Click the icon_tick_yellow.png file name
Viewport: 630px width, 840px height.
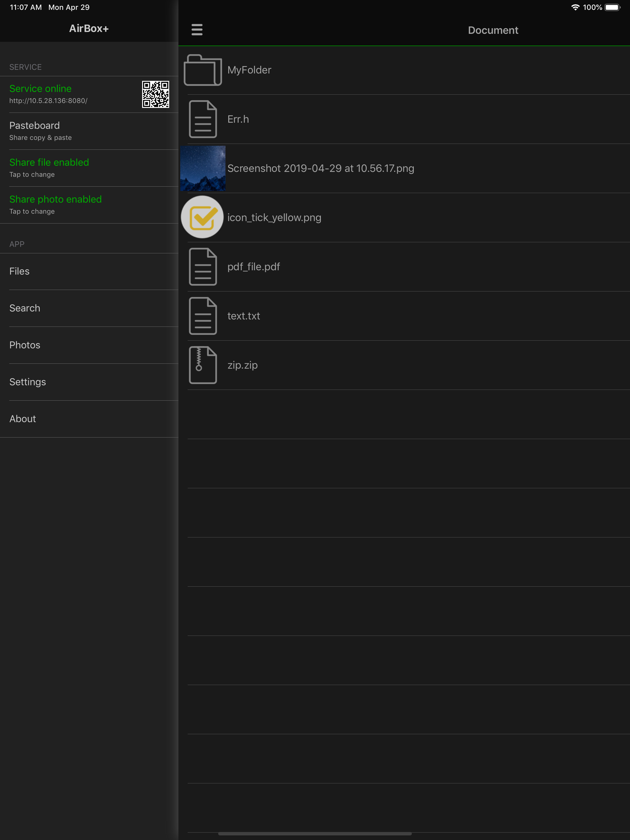click(x=274, y=218)
